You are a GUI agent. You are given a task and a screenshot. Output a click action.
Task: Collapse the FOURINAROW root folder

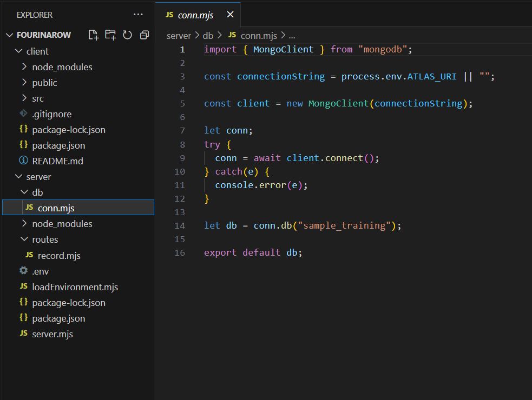point(10,35)
